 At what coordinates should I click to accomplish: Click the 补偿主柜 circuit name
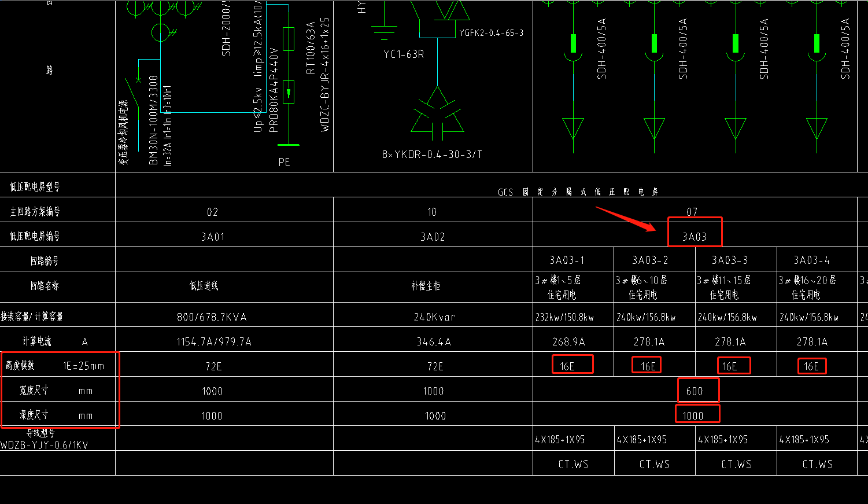coord(426,285)
